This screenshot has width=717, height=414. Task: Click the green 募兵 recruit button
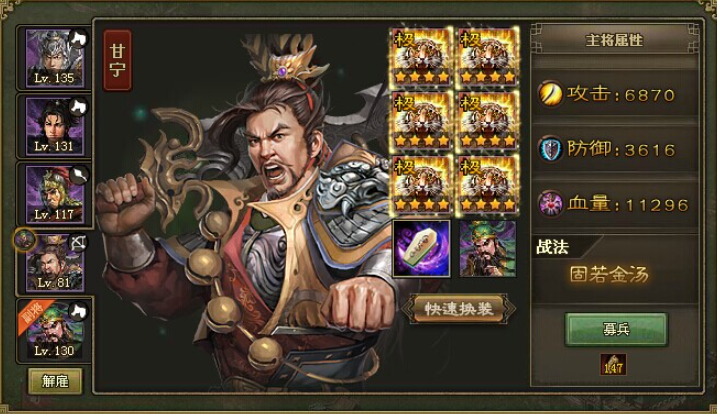tap(616, 329)
